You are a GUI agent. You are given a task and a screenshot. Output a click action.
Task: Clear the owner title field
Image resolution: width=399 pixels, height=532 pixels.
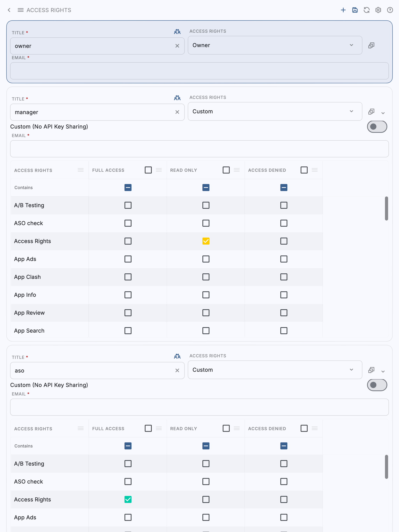(x=177, y=46)
